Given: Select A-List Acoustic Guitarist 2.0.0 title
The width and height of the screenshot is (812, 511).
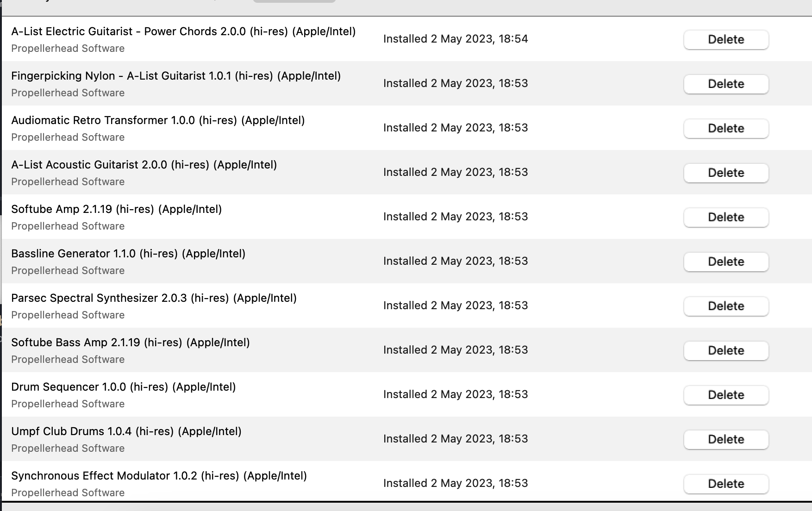Looking at the screenshot, I should click(144, 165).
